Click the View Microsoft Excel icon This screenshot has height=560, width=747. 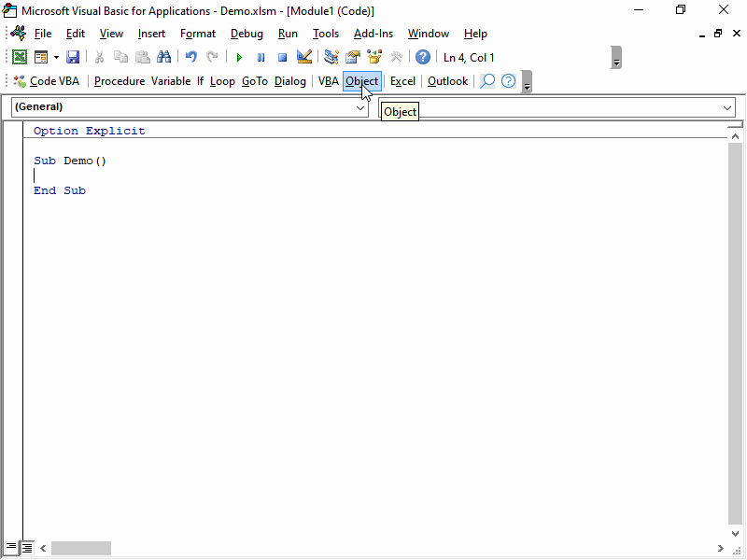click(x=19, y=57)
